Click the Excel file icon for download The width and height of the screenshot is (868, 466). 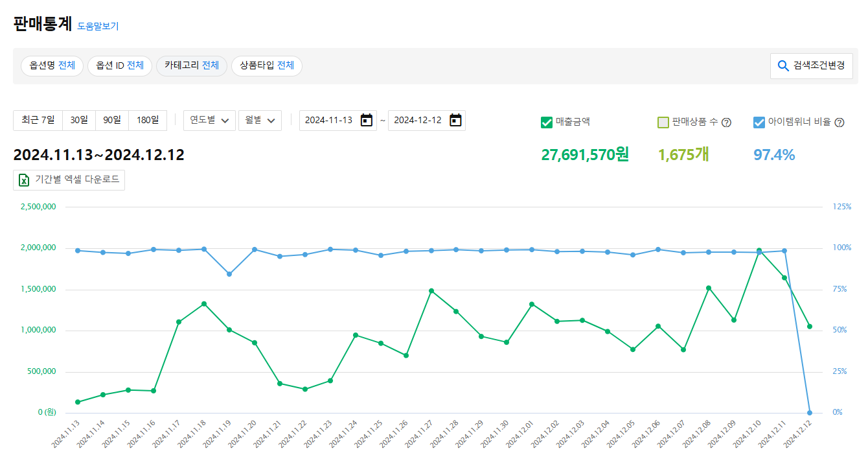coord(24,180)
